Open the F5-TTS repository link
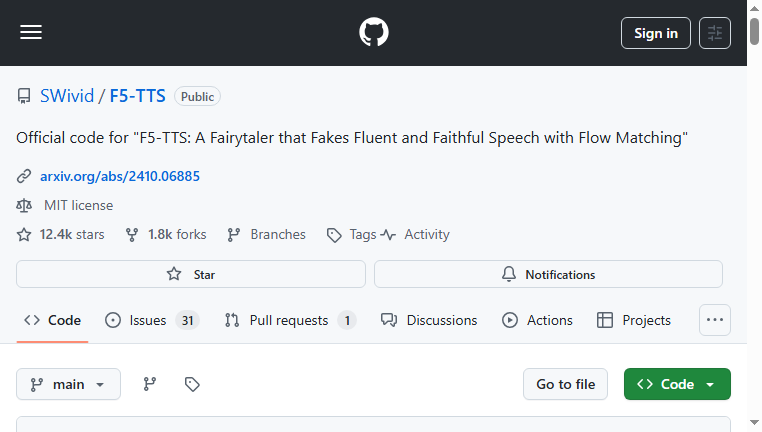Screen dimensions: 762x432 click(x=138, y=96)
